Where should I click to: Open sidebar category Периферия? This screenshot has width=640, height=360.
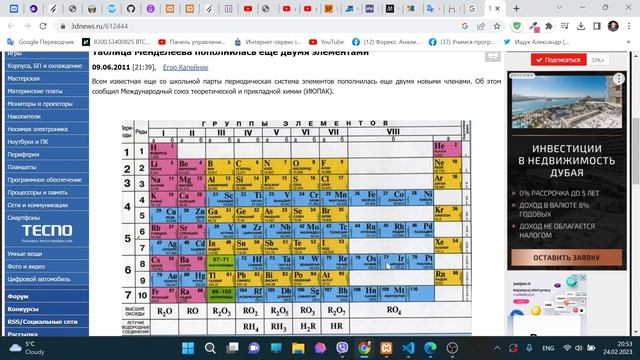coord(23,154)
